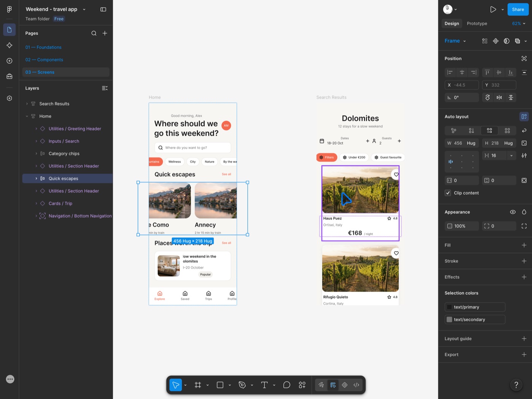Open the 62% zoom dropdown
Image resolution: width=532 pixels, height=399 pixels.
pyautogui.click(x=519, y=24)
